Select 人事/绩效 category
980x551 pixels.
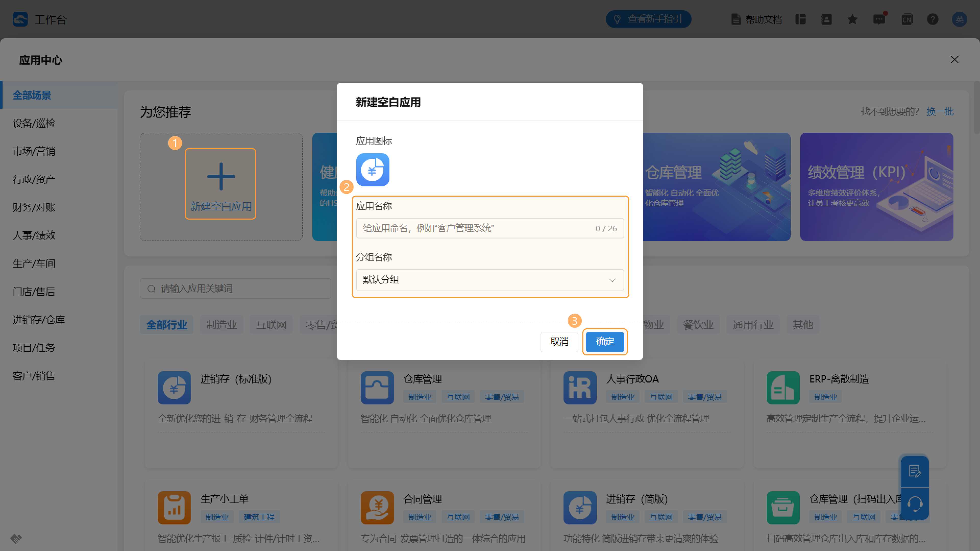pos(59,235)
